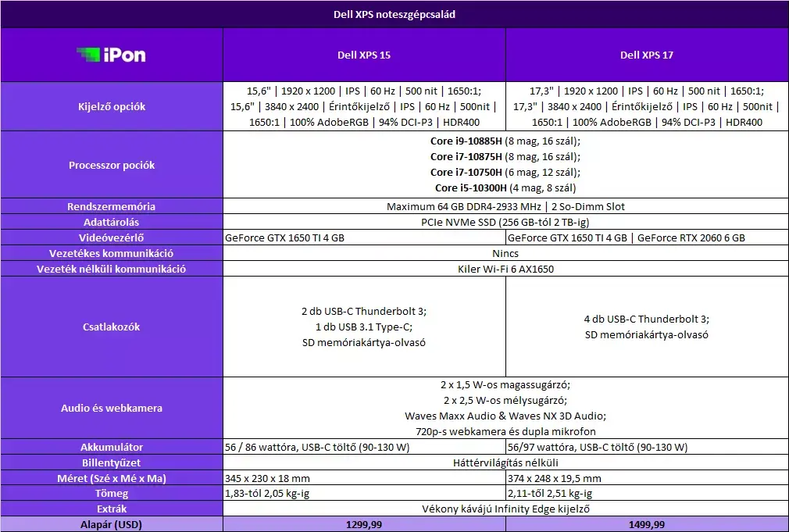Click the "Rendszermemória" row label

[112, 206]
